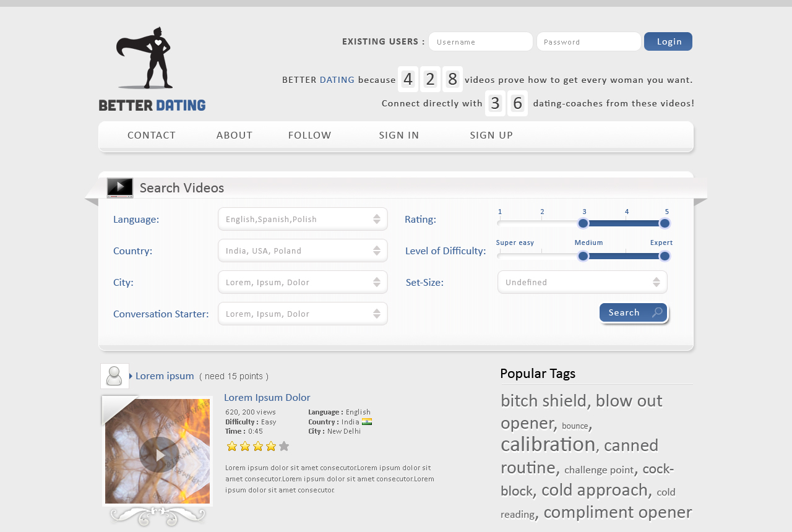Click the Search button
Viewport: 792px width, 532px height.
(x=630, y=312)
